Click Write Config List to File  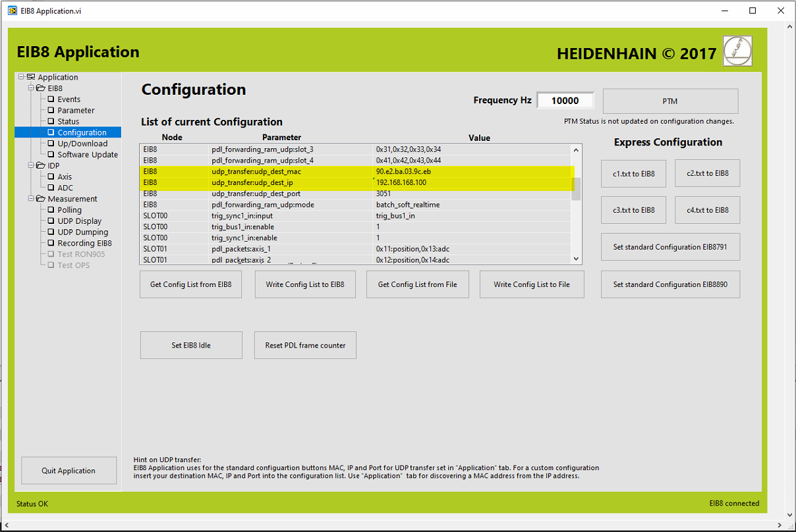[x=532, y=284]
